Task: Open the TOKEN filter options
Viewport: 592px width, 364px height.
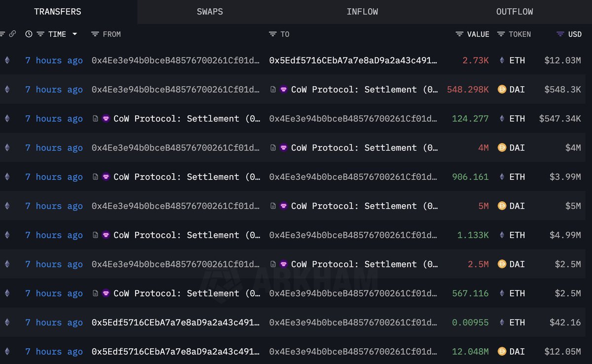Action: click(x=501, y=34)
